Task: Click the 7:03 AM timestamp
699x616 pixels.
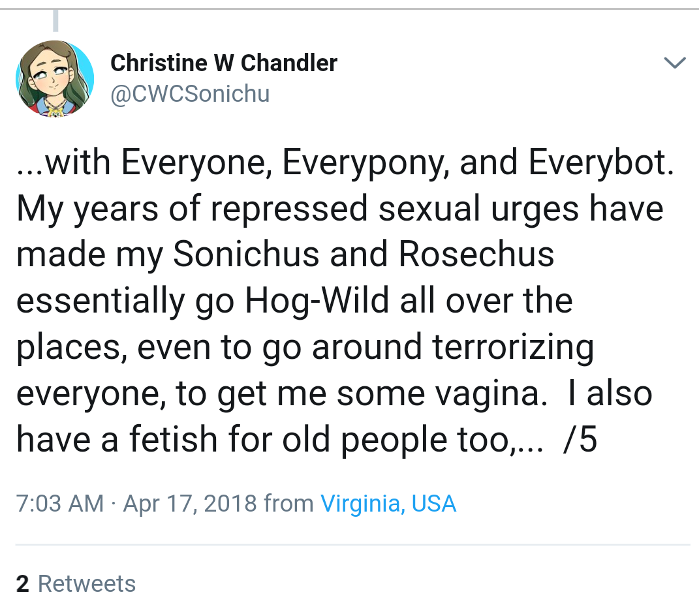Action: 60,504
